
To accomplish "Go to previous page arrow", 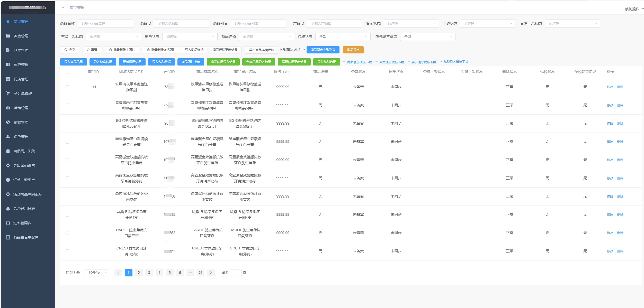I will (118, 273).
